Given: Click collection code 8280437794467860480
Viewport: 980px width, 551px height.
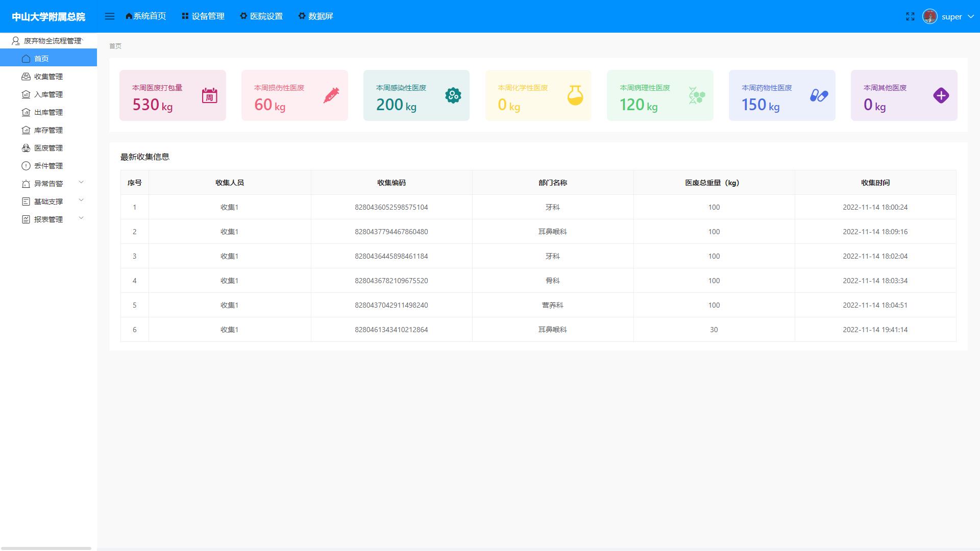Looking at the screenshot, I should [391, 232].
